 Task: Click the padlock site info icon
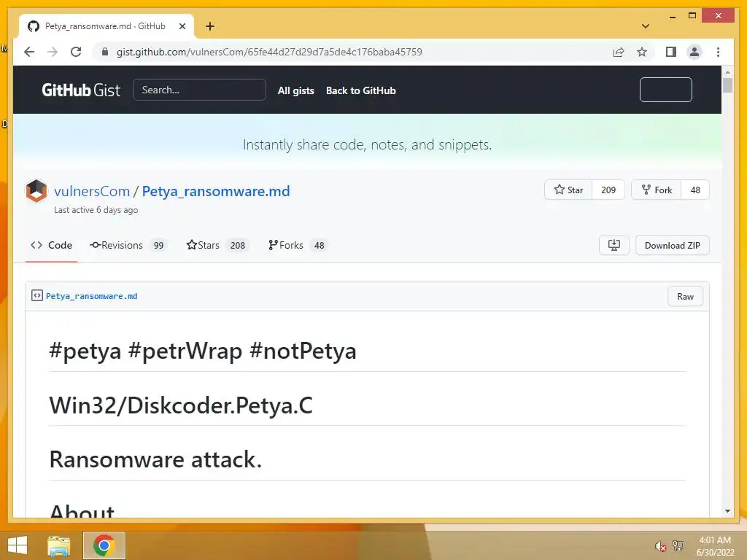click(x=105, y=52)
